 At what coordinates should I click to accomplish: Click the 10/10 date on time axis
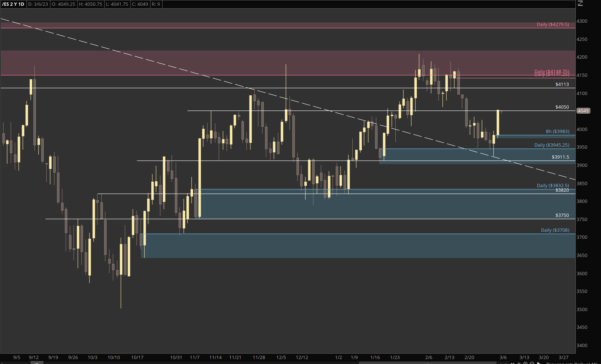pyautogui.click(x=114, y=357)
